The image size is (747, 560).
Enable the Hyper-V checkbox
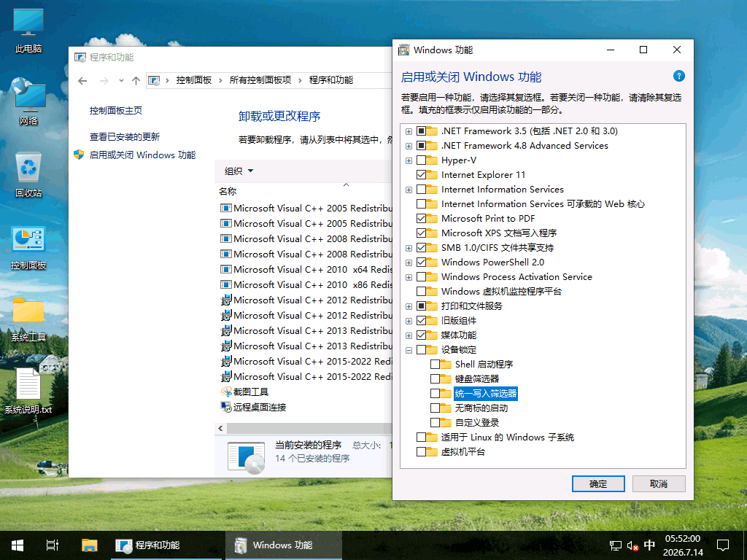(x=421, y=160)
